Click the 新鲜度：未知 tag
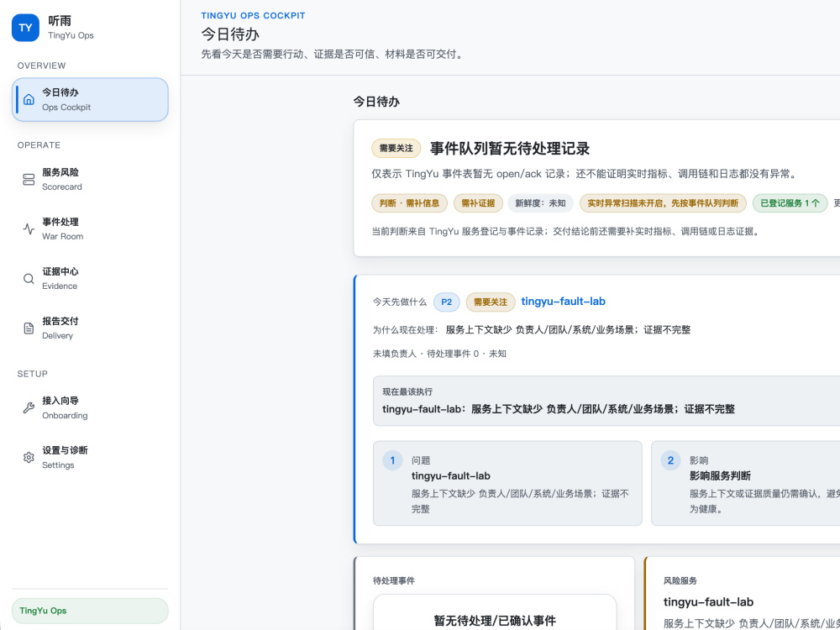This screenshot has width=840, height=630. pos(540,203)
